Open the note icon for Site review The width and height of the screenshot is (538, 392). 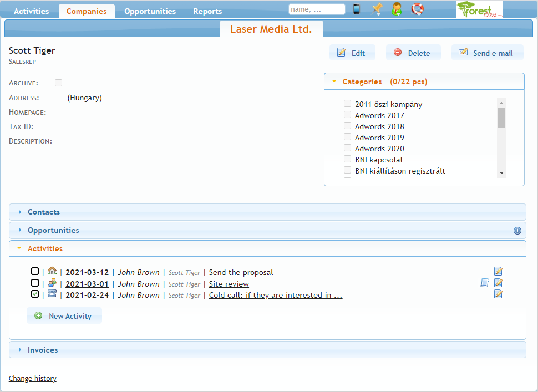click(x=484, y=283)
